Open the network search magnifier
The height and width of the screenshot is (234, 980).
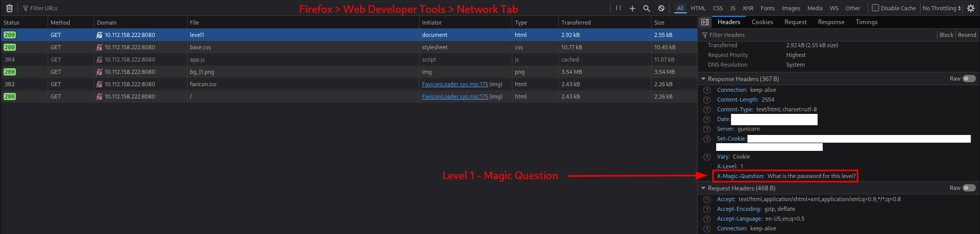pyautogui.click(x=647, y=8)
